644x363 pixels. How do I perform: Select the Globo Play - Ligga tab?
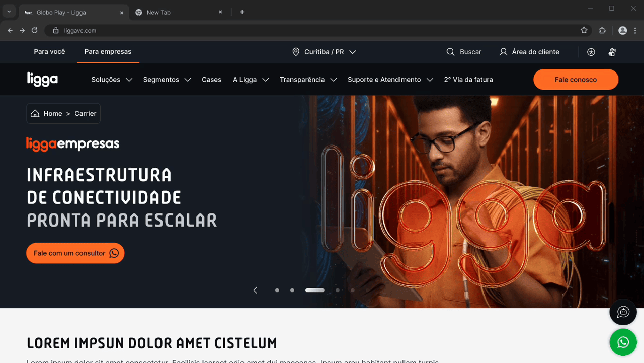pos(74,12)
